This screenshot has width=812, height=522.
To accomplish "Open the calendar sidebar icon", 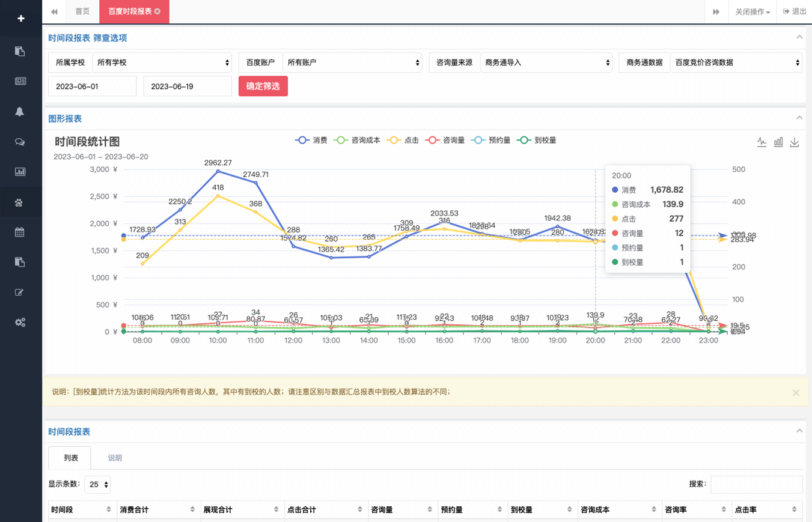I will (20, 232).
